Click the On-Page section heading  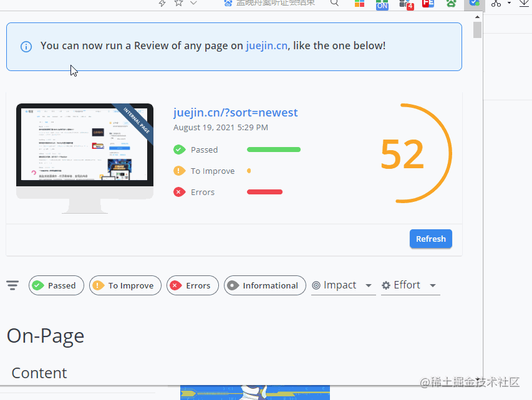[46, 336]
